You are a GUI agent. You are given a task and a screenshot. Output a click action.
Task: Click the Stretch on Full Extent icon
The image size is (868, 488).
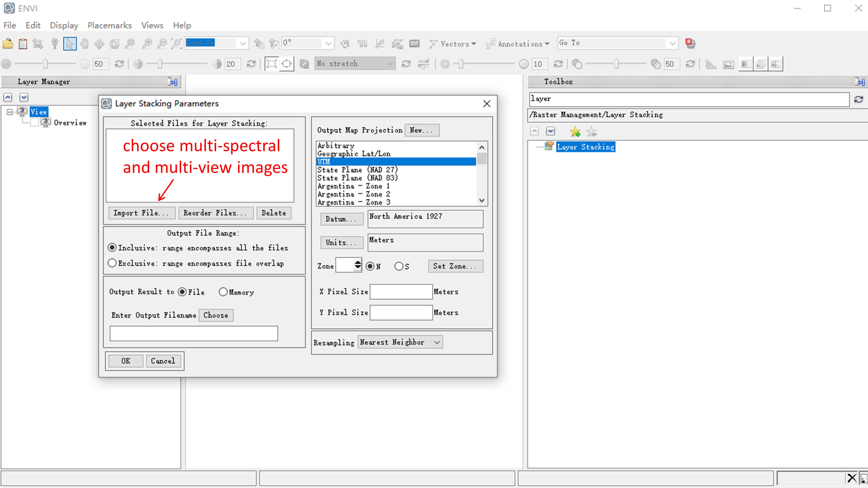(x=272, y=64)
